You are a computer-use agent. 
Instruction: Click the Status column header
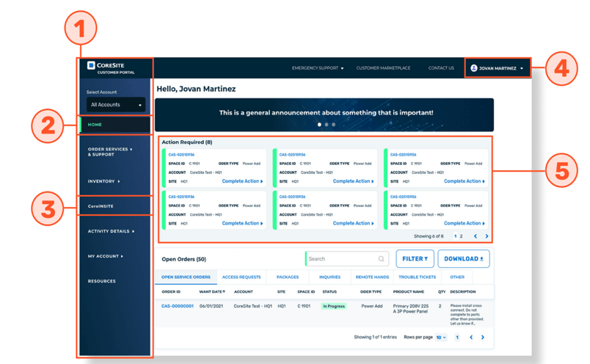(329, 292)
